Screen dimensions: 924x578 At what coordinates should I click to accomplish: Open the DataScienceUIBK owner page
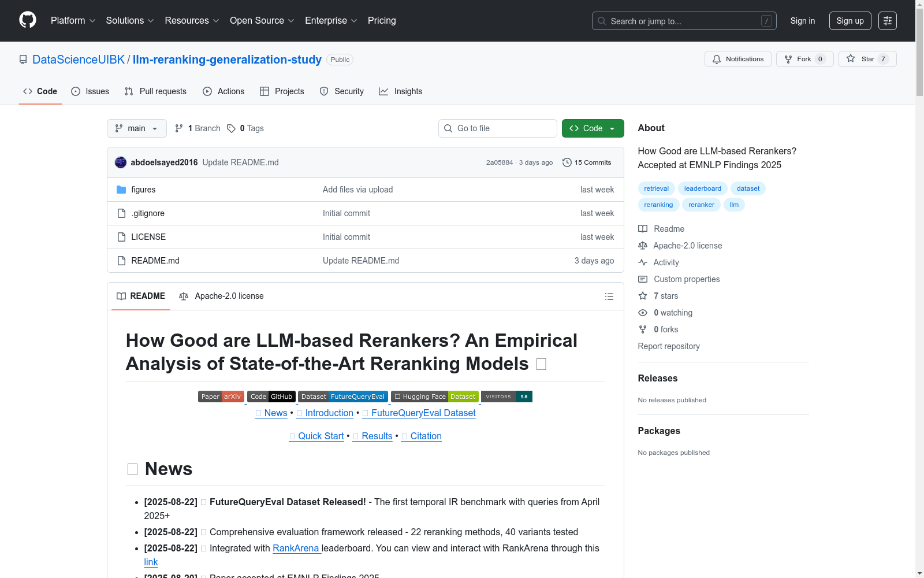click(x=79, y=60)
